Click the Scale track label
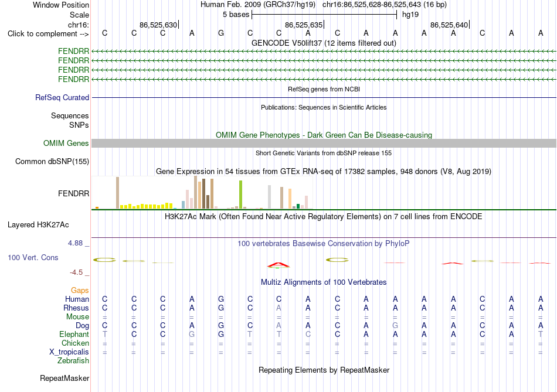The image size is (557, 392). [79, 15]
